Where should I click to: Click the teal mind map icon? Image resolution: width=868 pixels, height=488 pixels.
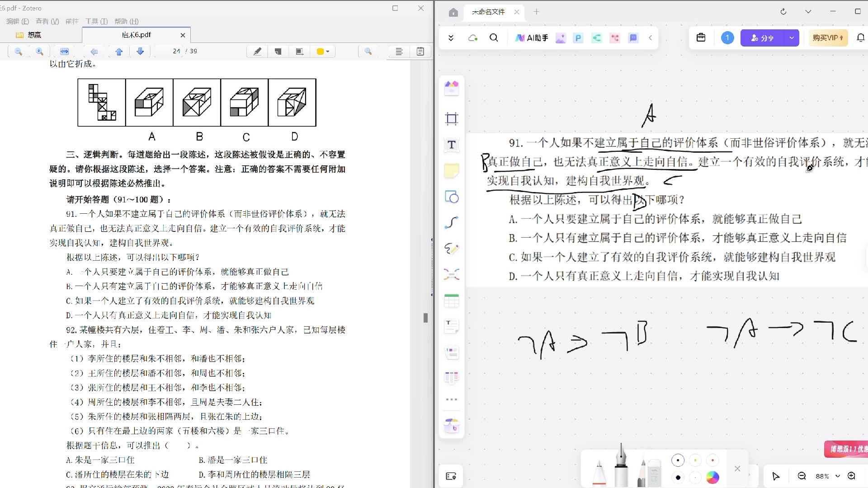point(597,38)
